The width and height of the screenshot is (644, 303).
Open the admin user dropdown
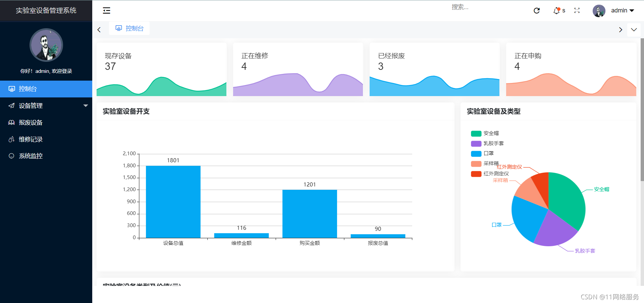click(x=623, y=10)
